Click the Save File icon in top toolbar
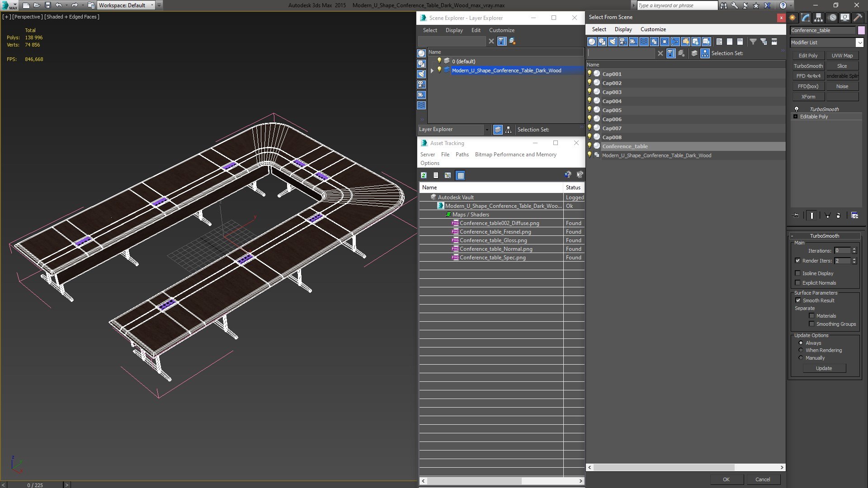 48,5
